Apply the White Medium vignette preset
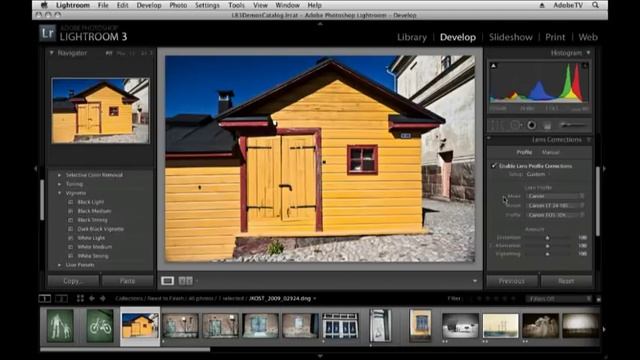This screenshot has width=640, height=360. pos(94,247)
